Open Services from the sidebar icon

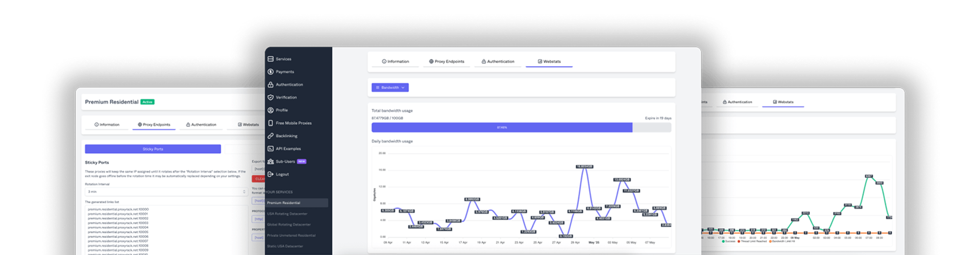(x=271, y=59)
